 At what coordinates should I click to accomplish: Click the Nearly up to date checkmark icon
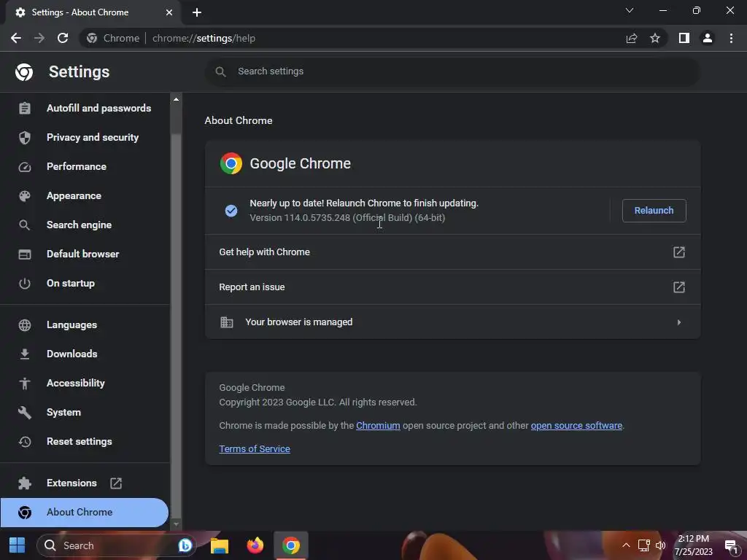[231, 211]
